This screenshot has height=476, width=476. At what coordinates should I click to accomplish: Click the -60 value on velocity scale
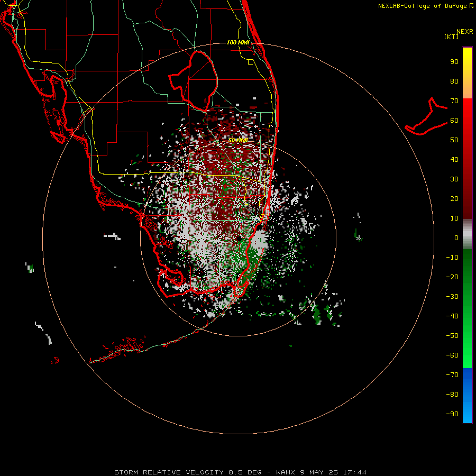point(452,355)
